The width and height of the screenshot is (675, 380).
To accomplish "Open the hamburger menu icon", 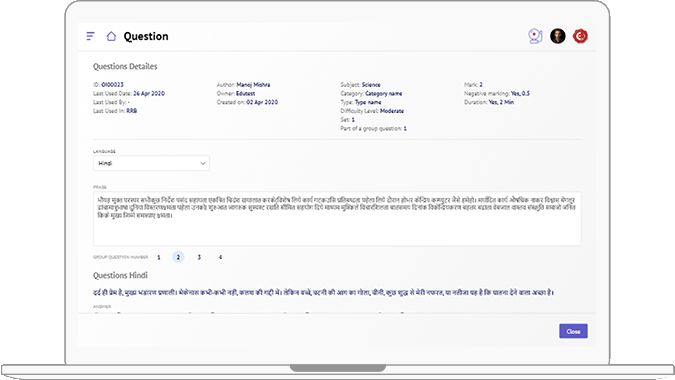I will pyautogui.click(x=90, y=36).
